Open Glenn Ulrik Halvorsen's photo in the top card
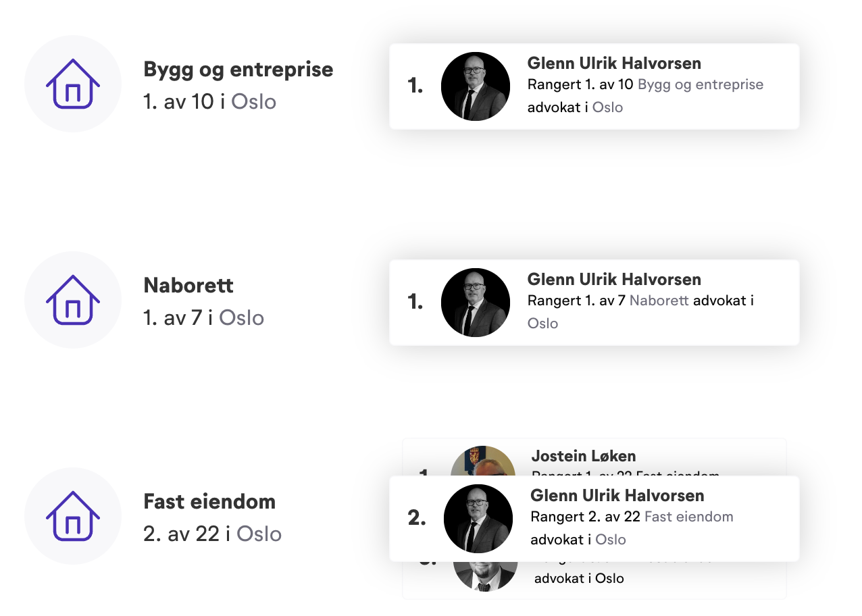 [x=476, y=86]
